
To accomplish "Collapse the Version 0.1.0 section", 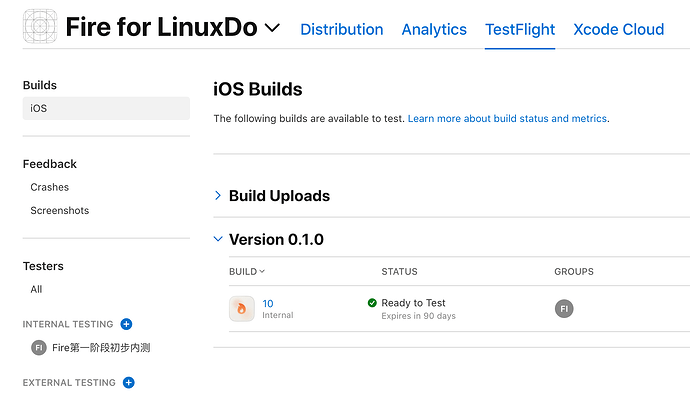I will pos(218,239).
